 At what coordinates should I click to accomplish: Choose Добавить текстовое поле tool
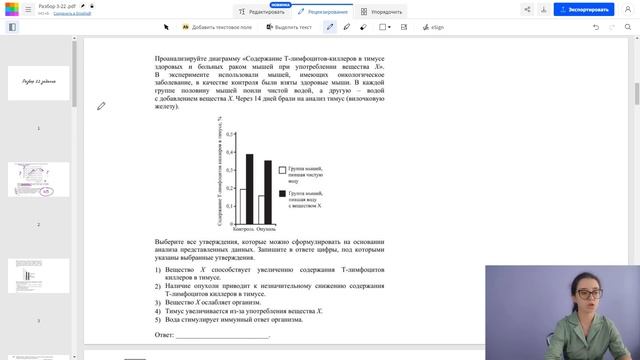point(217,27)
